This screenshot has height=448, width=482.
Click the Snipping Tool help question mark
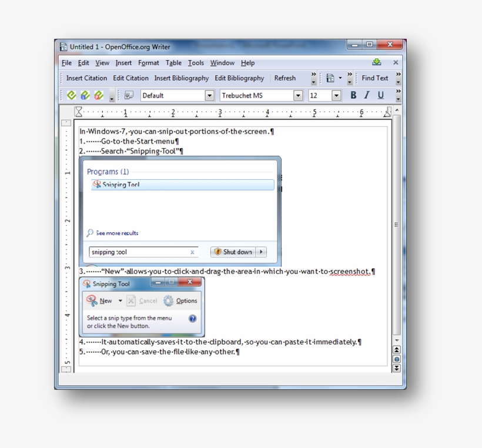[193, 318]
